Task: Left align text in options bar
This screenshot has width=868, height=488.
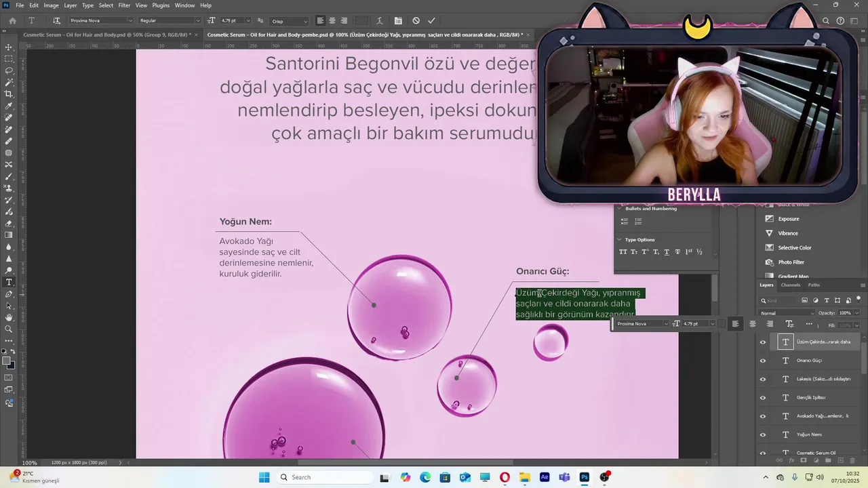Action: coord(320,20)
